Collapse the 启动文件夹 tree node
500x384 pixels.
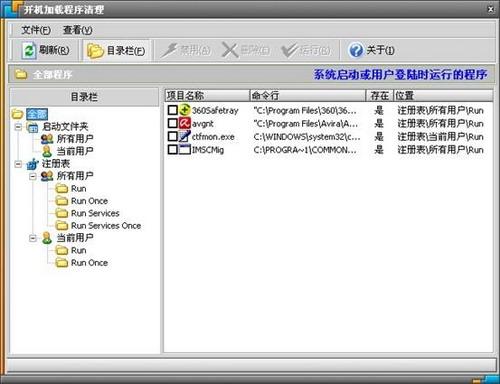coord(19,127)
